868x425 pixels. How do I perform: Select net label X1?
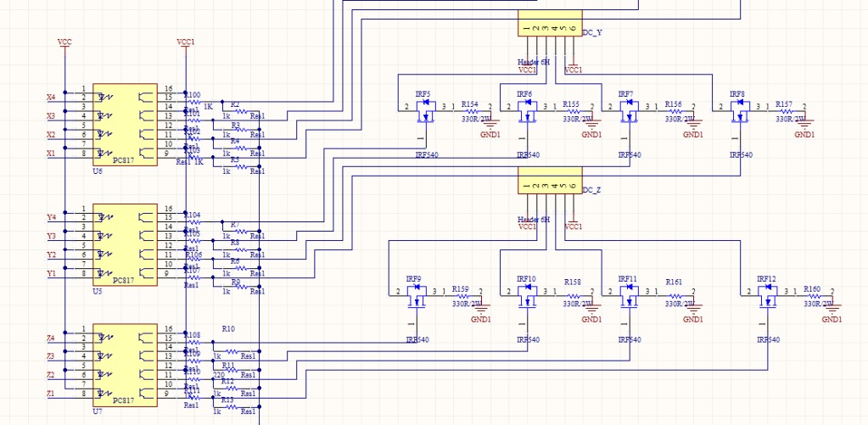[x=51, y=154]
